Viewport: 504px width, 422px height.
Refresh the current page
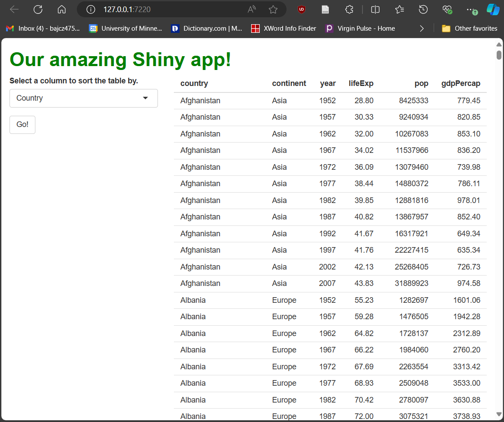(x=38, y=9)
